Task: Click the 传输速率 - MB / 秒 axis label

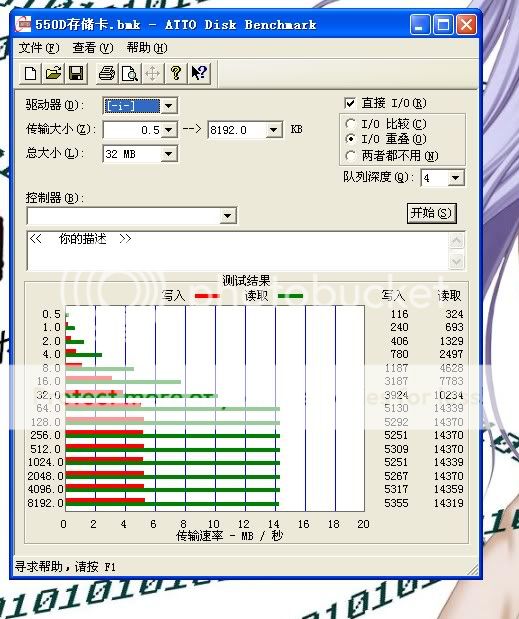Action: point(229,536)
